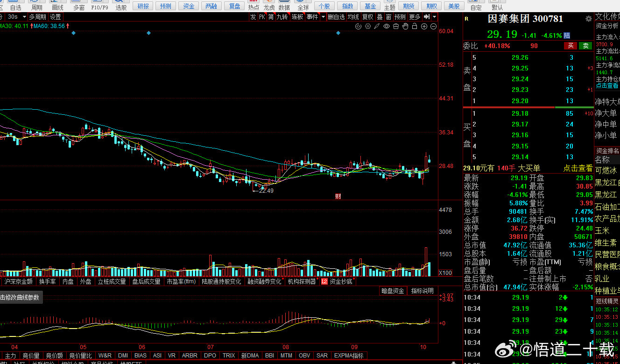Open dropdown arrow at toolbar end

(434, 17)
